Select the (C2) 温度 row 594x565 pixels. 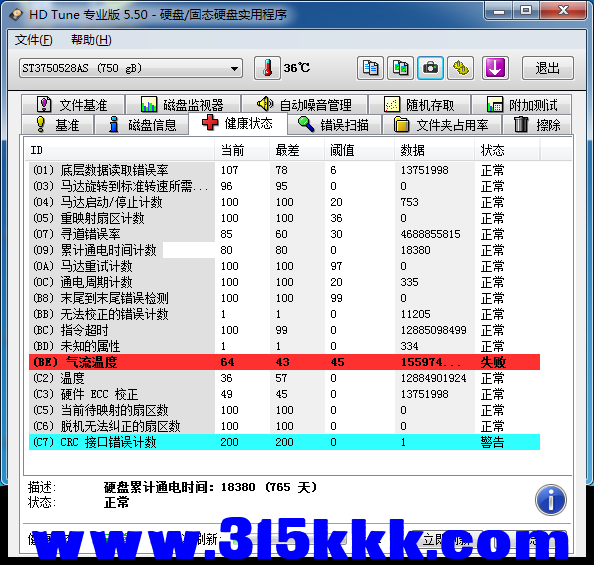click(x=284, y=378)
